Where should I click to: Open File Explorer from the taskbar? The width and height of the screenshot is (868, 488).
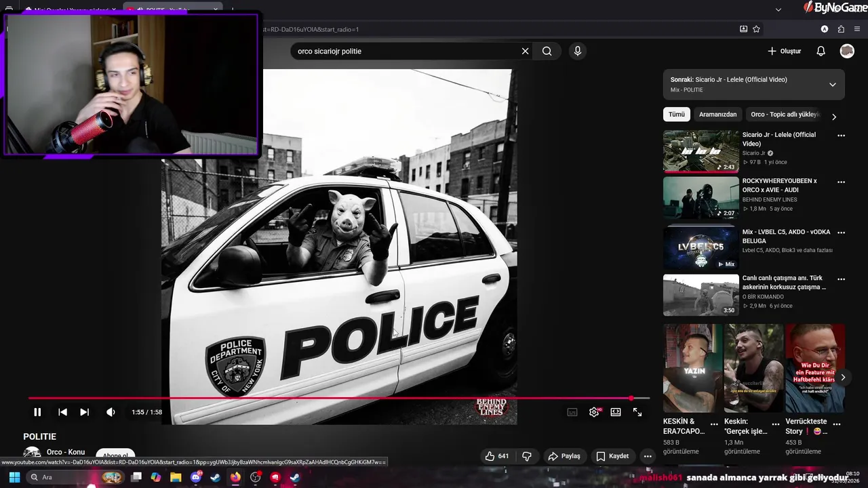tap(176, 477)
